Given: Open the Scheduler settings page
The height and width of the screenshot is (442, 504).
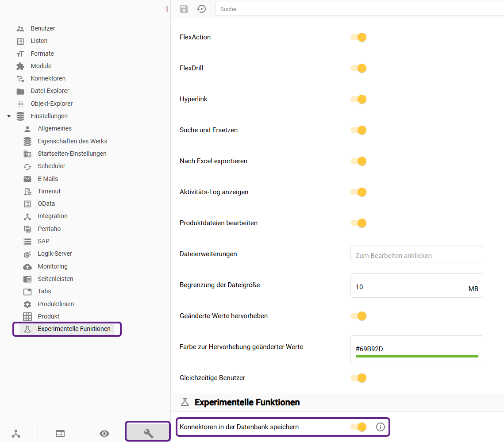Looking at the screenshot, I should pos(51,166).
